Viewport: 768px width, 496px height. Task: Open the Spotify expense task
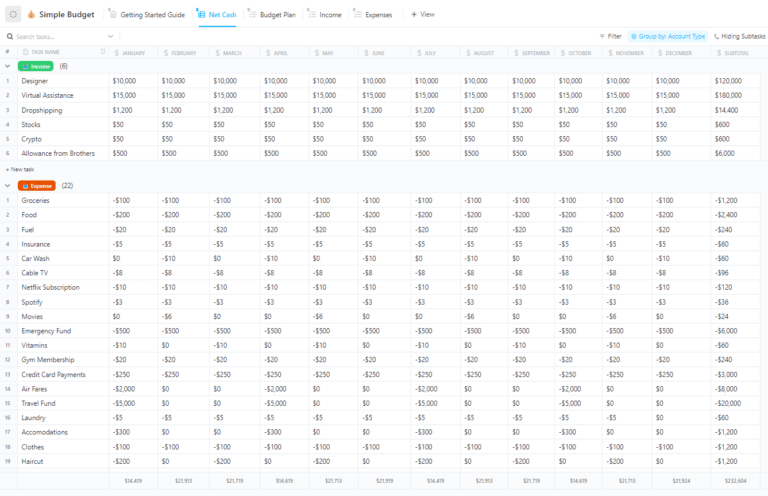click(x=32, y=303)
